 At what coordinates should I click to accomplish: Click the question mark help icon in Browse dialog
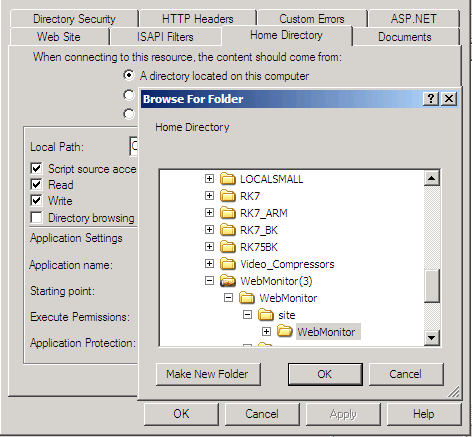[431, 99]
